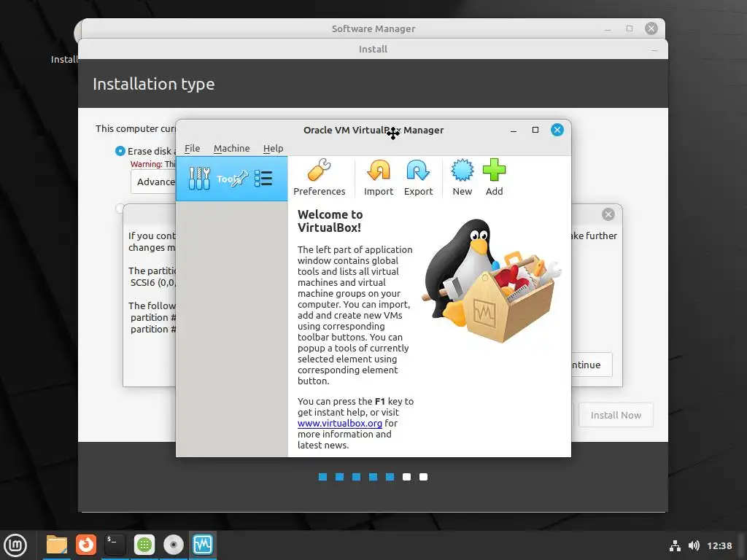747x560 pixels.
Task: Open the clock showing 12:38
Action: [719, 545]
